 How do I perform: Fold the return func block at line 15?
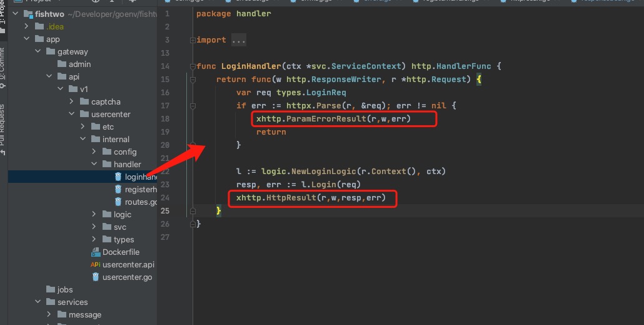[x=193, y=80]
